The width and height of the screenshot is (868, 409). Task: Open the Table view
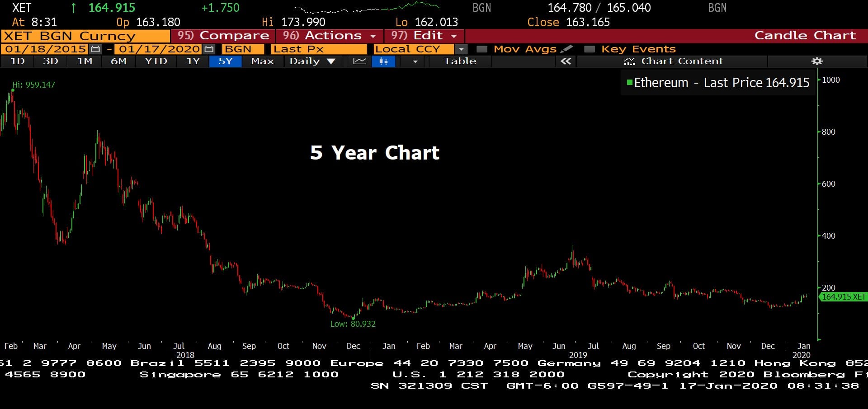coord(460,61)
